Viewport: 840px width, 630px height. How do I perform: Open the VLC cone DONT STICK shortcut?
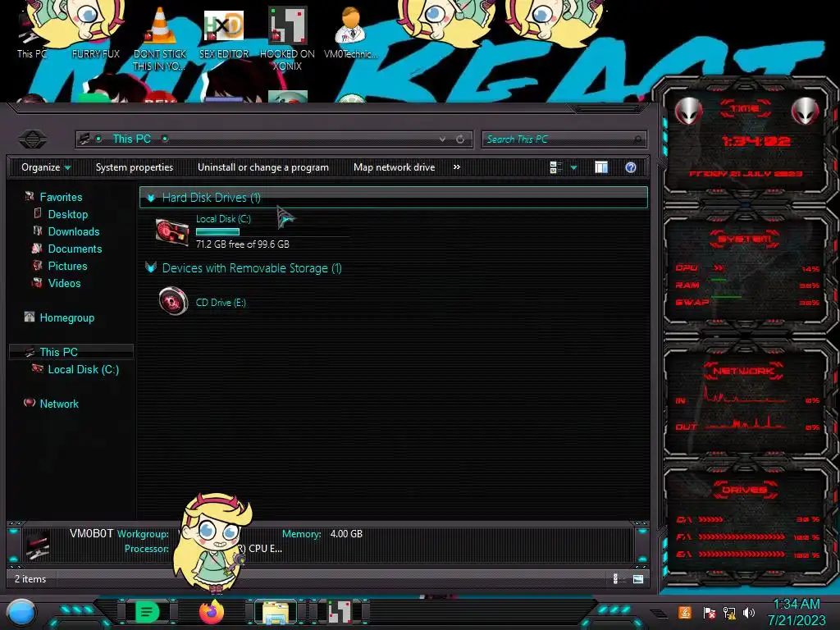point(160,39)
